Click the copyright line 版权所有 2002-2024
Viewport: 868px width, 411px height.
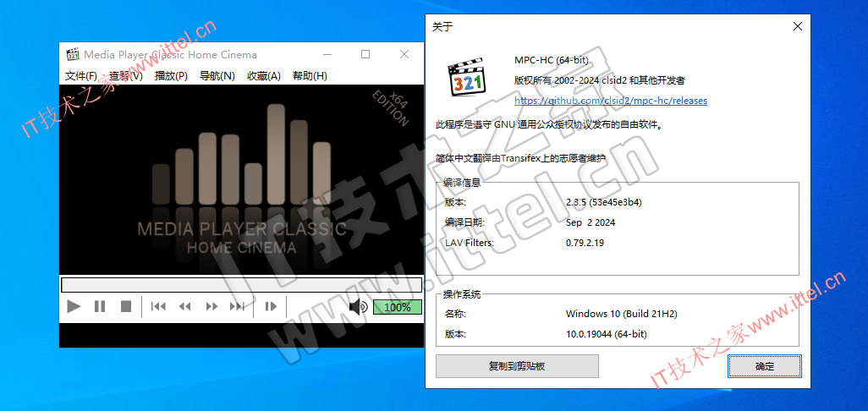[x=600, y=80]
